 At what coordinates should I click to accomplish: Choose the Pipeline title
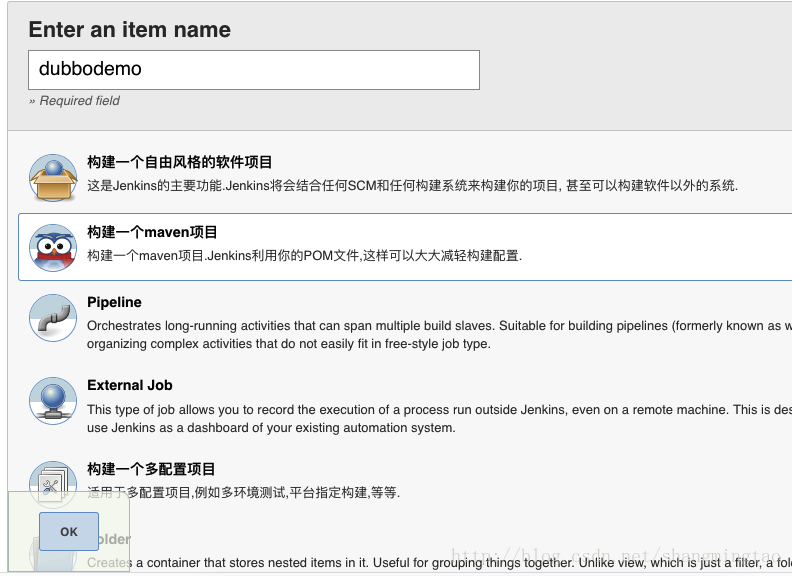pyautogui.click(x=114, y=302)
